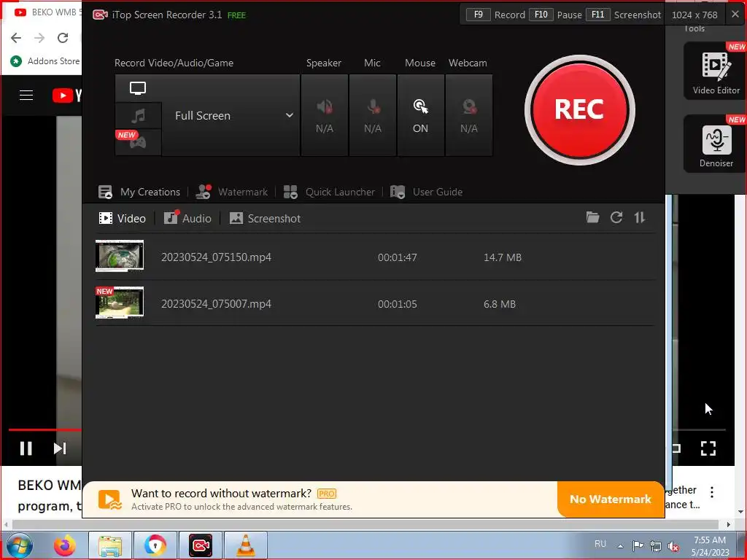
Task: Switch to audio-only recording music note icon
Action: (138, 116)
